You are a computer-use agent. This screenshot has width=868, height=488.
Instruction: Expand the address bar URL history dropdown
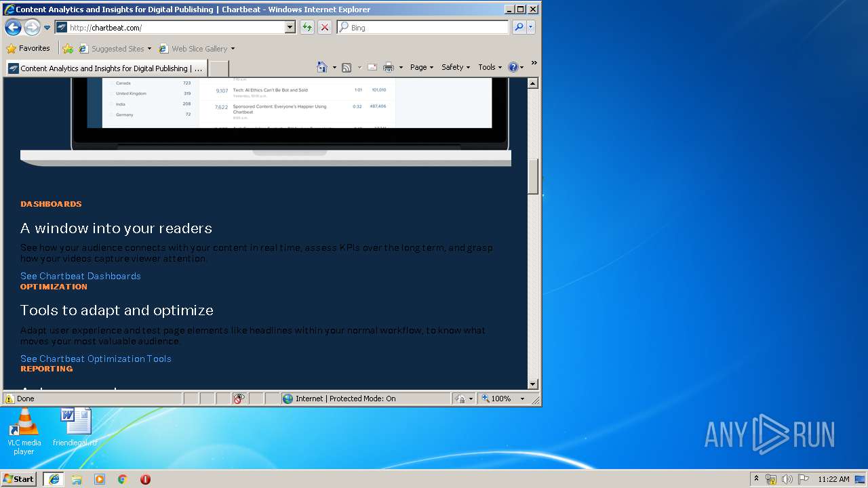pos(290,28)
